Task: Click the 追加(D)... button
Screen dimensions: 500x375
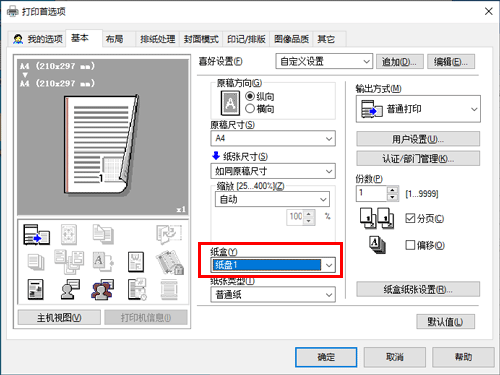Action: tap(400, 62)
